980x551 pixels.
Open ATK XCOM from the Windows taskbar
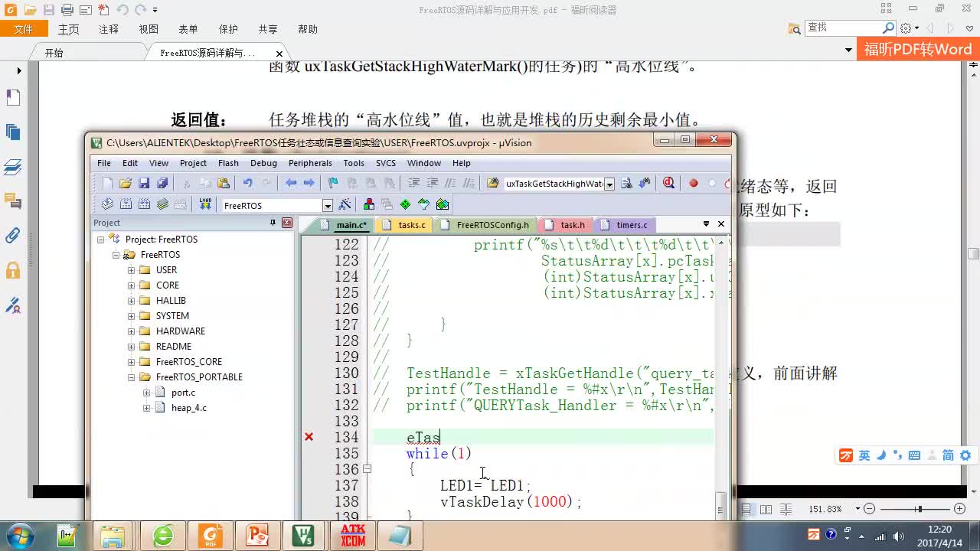click(352, 535)
